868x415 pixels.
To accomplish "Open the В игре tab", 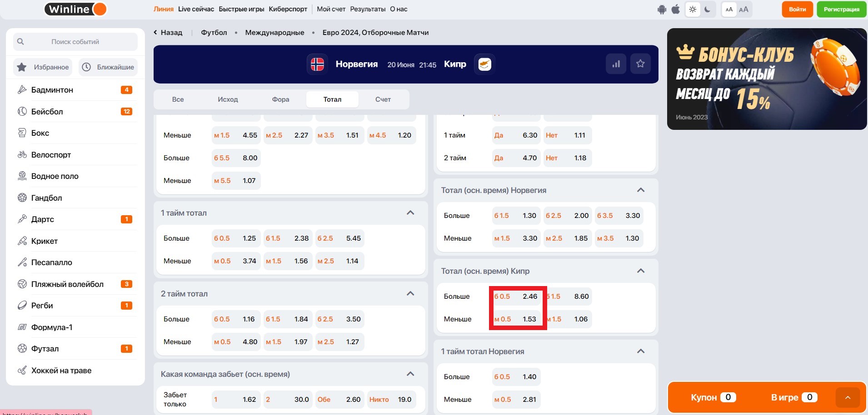I will pos(794,398).
